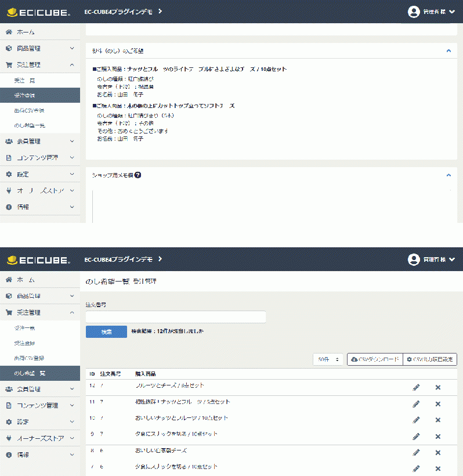Focus the 注文番号 search field
This screenshot has width=463, height=476.
coord(176,317)
